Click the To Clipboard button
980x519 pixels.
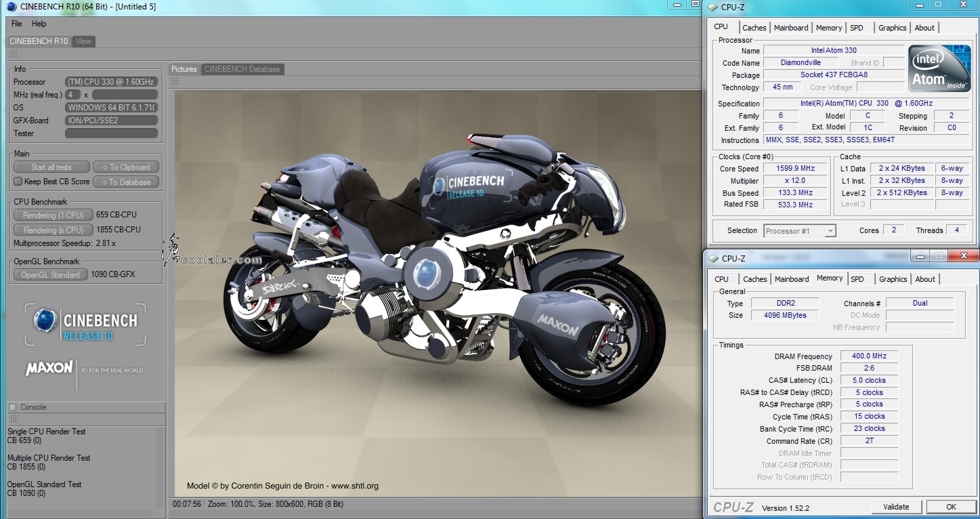[125, 167]
